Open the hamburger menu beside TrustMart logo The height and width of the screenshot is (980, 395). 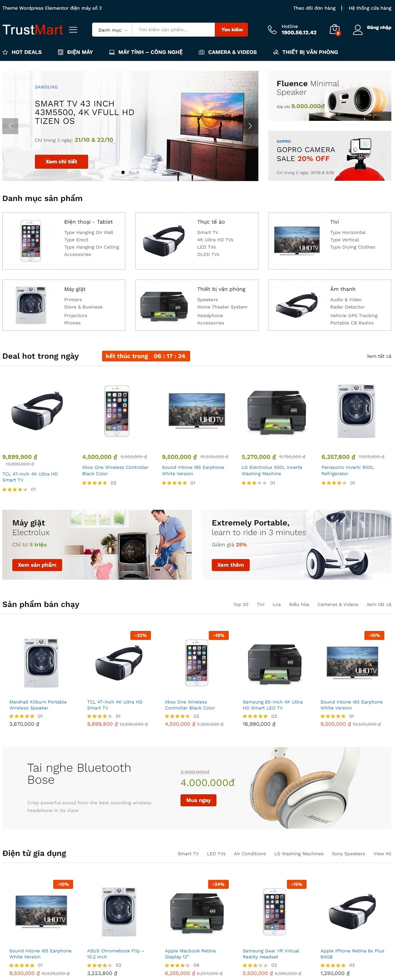tap(73, 30)
